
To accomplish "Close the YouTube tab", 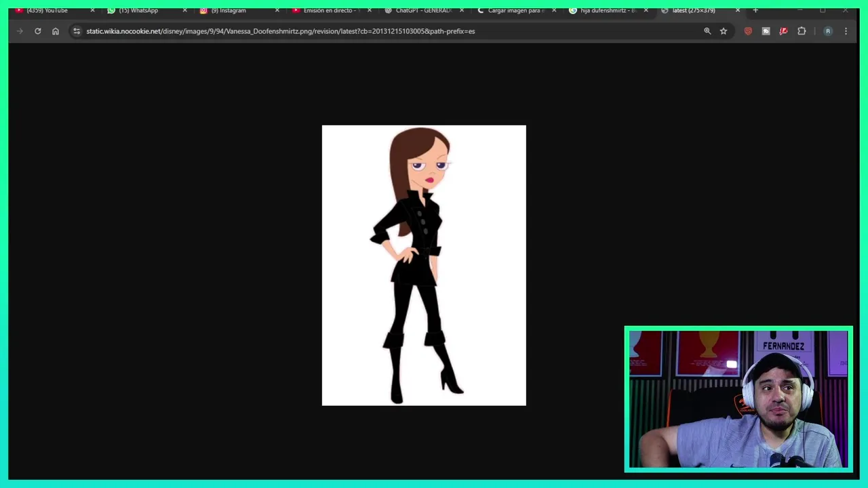I will [93, 10].
